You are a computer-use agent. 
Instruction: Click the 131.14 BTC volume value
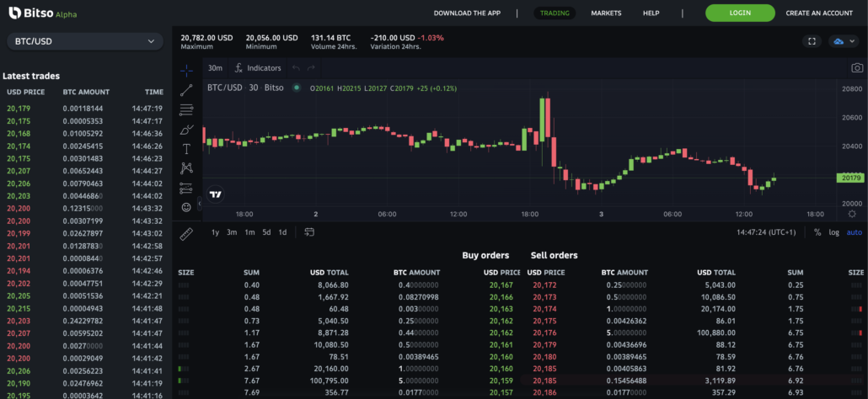point(331,38)
